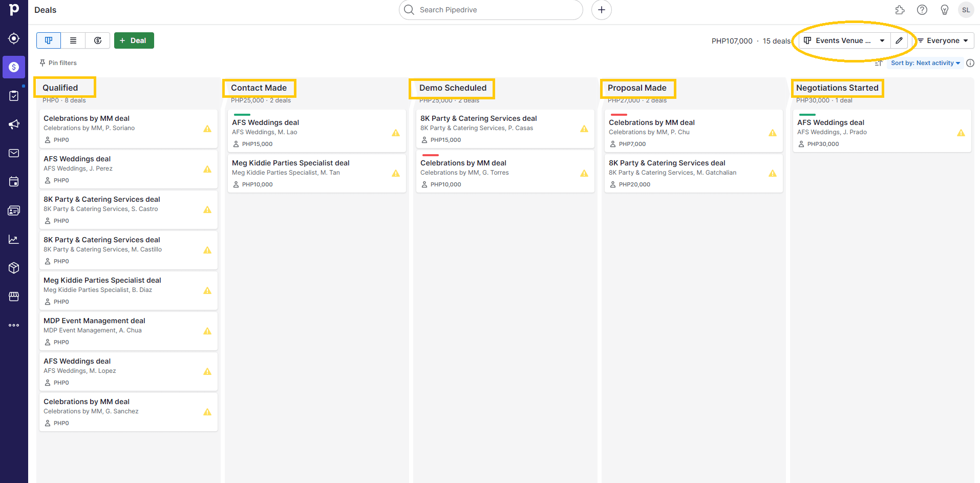Click in the Search Pipedrive field

491,10
